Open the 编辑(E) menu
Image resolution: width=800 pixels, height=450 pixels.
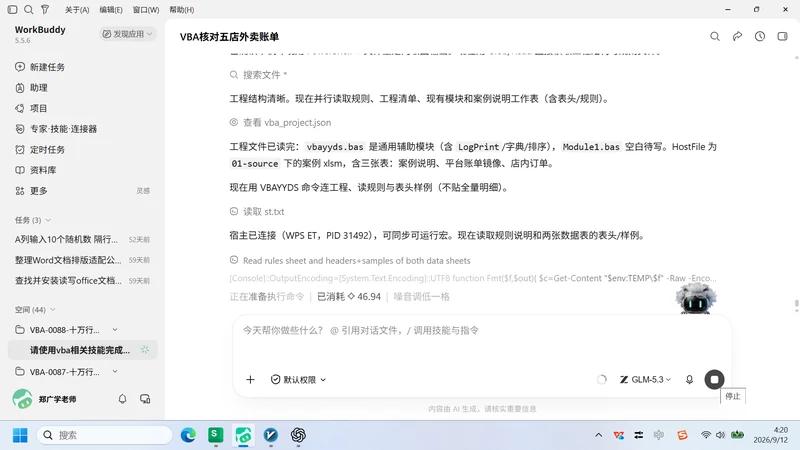click(x=111, y=10)
